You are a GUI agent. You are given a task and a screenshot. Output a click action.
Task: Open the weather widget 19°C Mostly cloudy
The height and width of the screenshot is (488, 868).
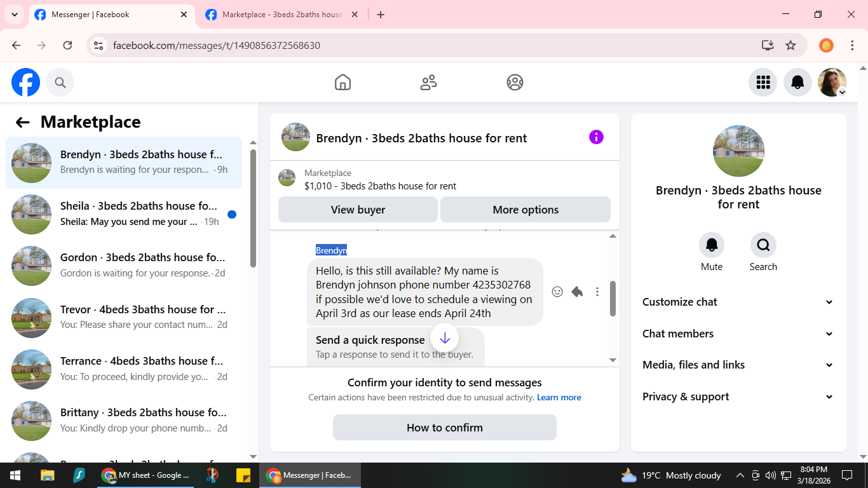(671, 475)
